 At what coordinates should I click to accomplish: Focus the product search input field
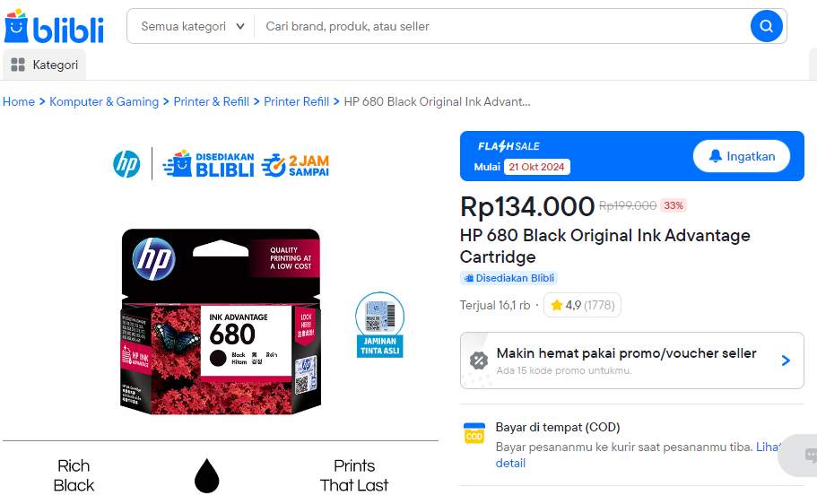click(x=502, y=26)
